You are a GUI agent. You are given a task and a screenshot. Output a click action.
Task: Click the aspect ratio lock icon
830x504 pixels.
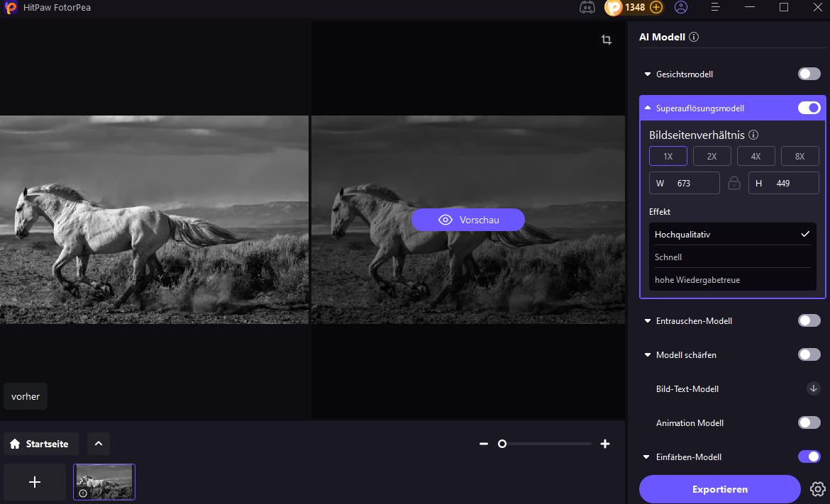tap(734, 183)
